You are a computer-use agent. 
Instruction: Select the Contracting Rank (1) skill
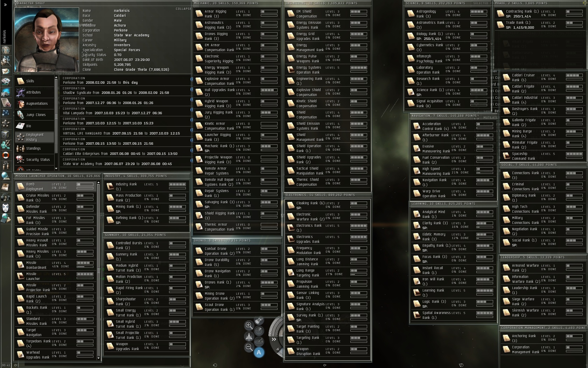[x=540, y=14]
